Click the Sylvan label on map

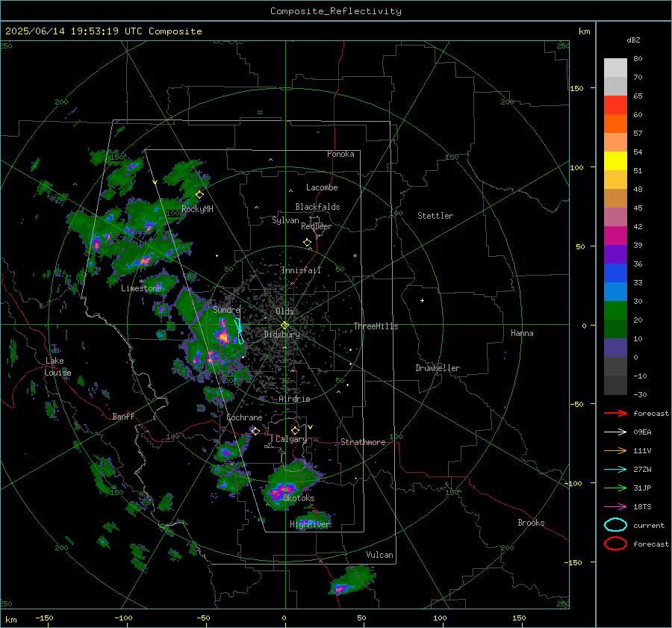[x=285, y=220]
